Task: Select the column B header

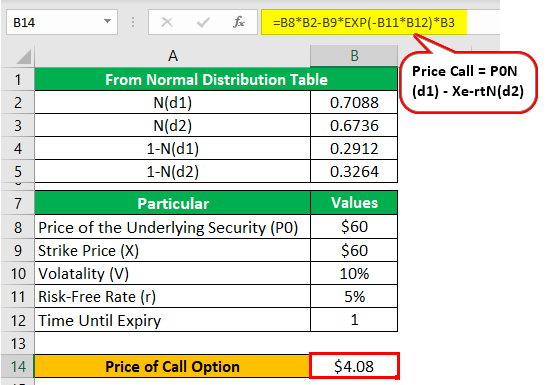Action: click(x=354, y=56)
